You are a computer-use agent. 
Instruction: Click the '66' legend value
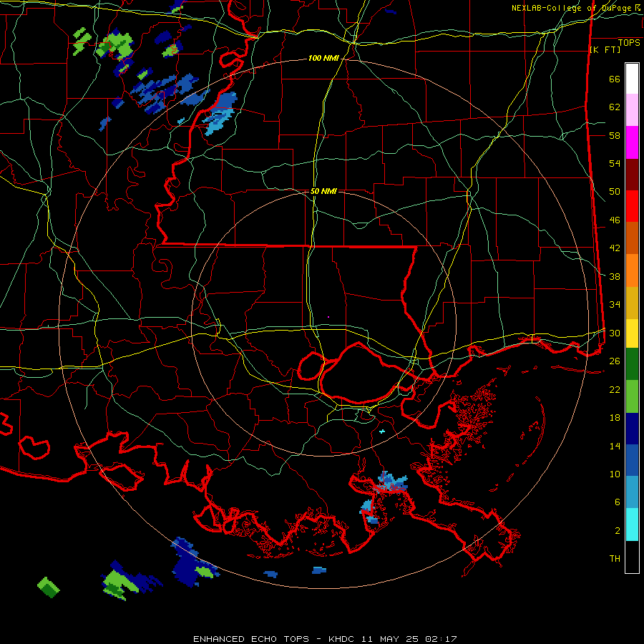click(615, 79)
